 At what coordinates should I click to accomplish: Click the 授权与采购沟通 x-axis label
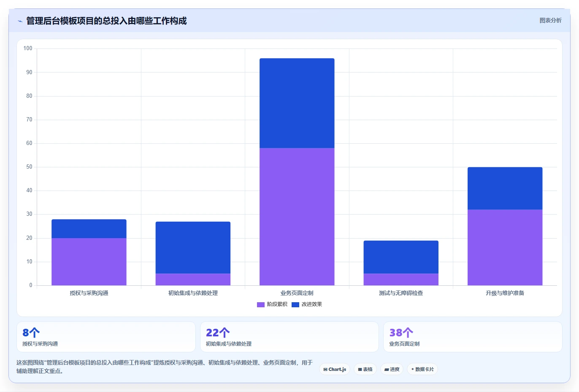click(89, 293)
